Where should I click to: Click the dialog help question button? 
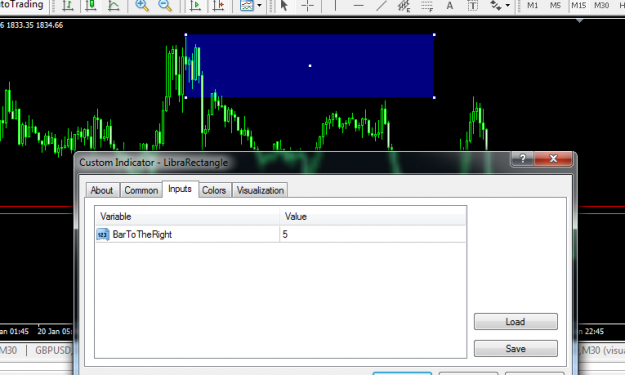coord(523,159)
